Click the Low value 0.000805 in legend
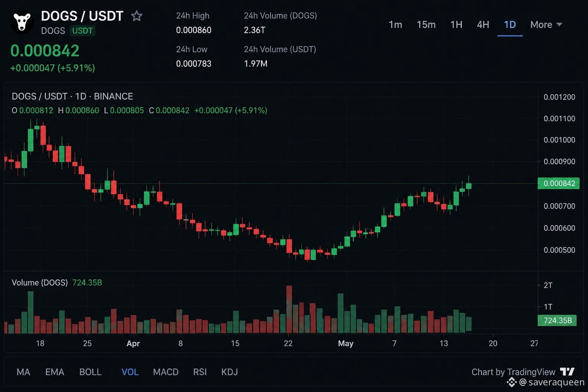Viewport: 588px width, 392px height. [127, 111]
